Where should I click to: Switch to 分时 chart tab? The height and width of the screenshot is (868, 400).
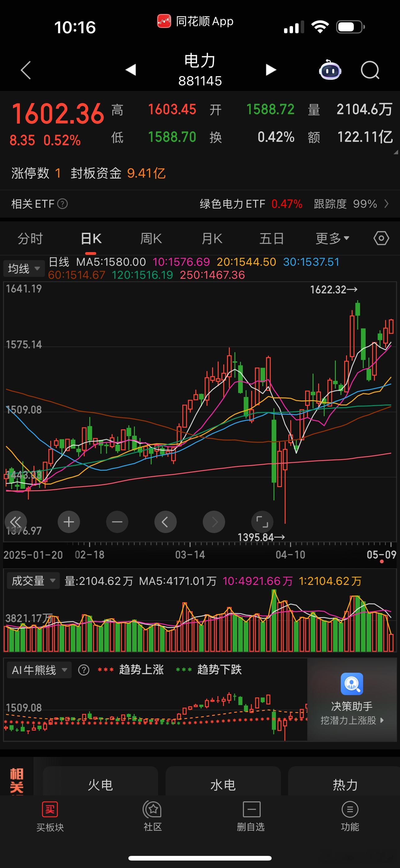tap(30, 238)
